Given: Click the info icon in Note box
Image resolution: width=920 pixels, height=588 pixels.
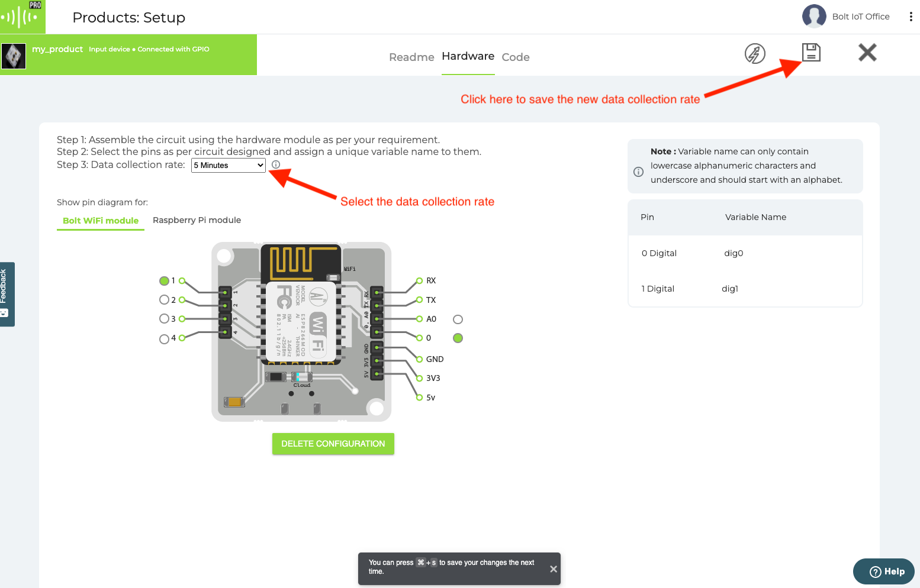Looking at the screenshot, I should pyautogui.click(x=638, y=172).
